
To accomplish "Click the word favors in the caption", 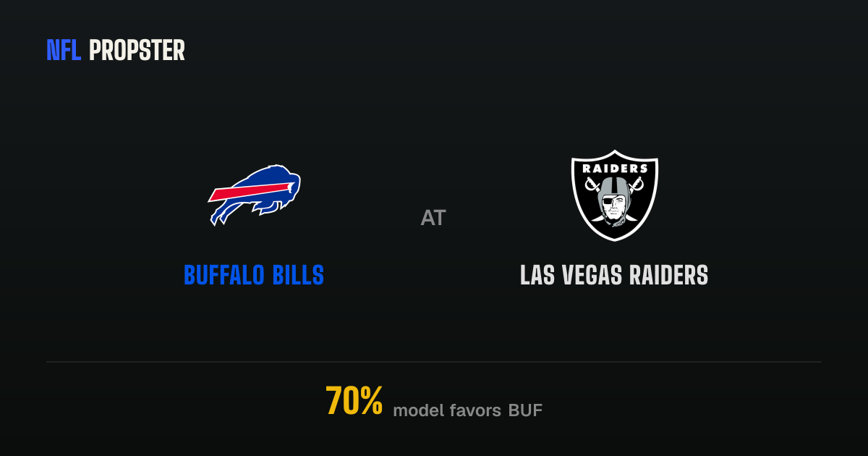I will click(475, 410).
